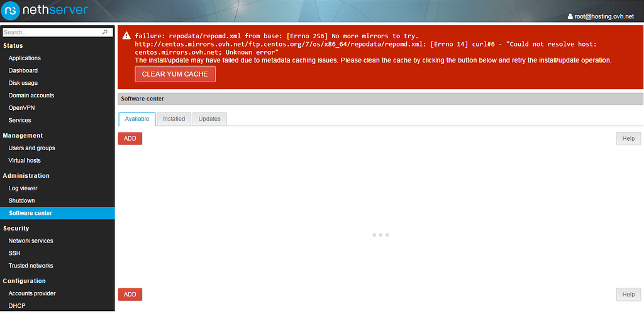Switch to the Installed tab
Image resolution: width=644 pixels, height=316 pixels.
point(174,119)
